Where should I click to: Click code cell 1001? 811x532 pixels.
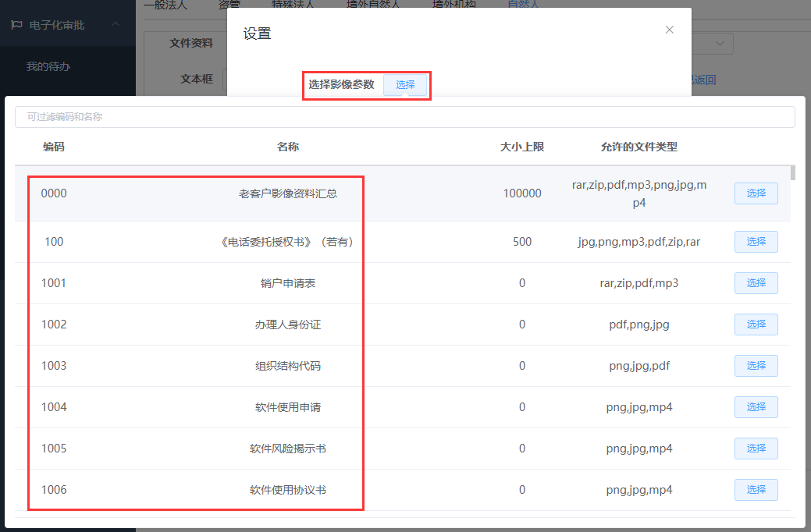(54, 283)
